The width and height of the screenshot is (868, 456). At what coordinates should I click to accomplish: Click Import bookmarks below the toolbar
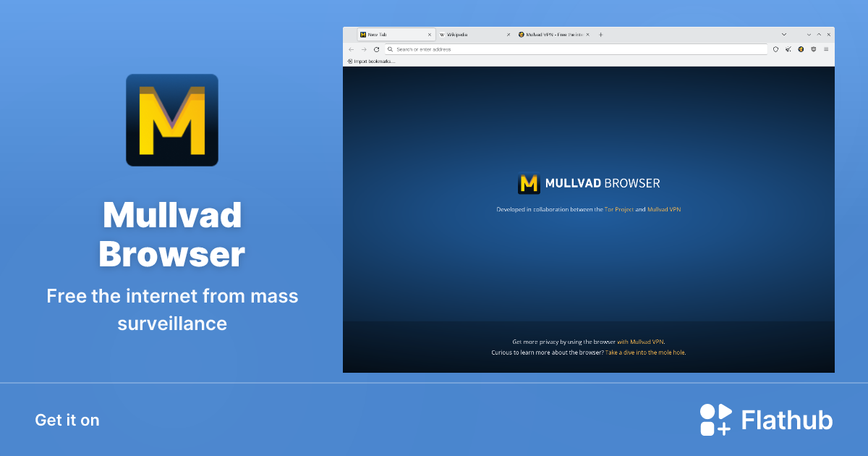(x=373, y=61)
